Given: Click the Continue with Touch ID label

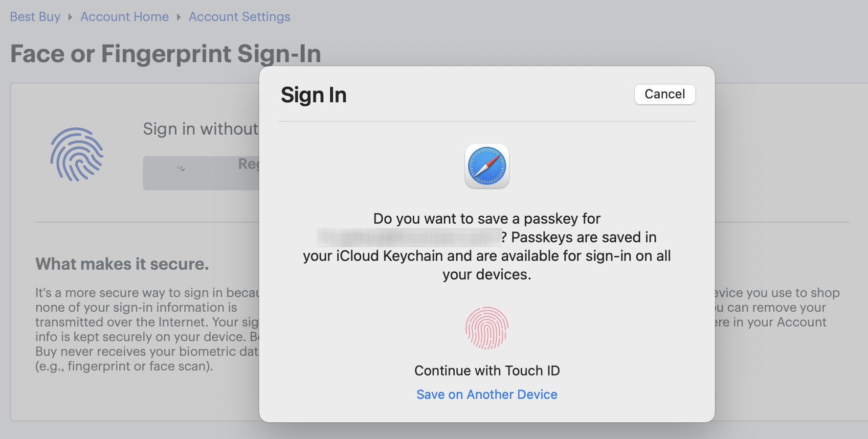Looking at the screenshot, I should click(487, 370).
